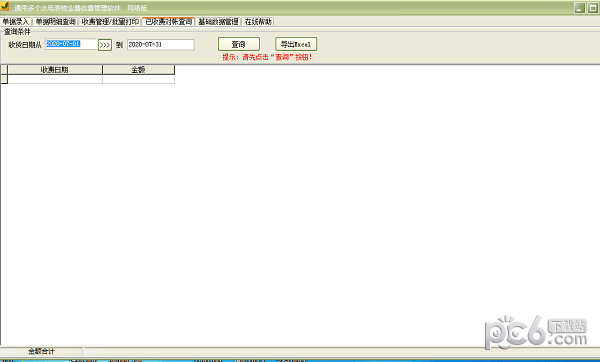The height and width of the screenshot is (362, 600).
Task: Minimize the window
Action: point(580,8)
